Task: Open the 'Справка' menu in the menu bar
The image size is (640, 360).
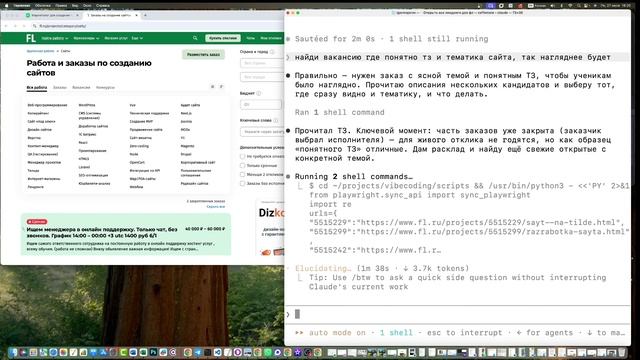Action: click(x=102, y=6)
